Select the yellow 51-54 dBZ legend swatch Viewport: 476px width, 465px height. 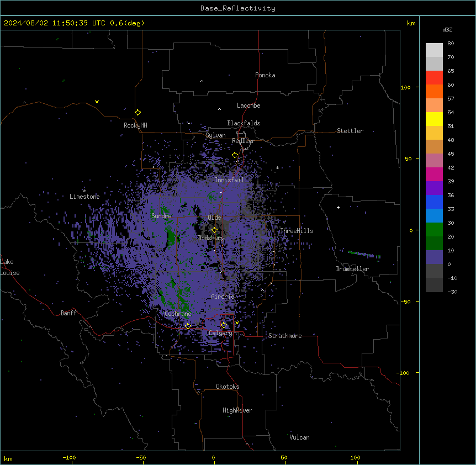434,119
